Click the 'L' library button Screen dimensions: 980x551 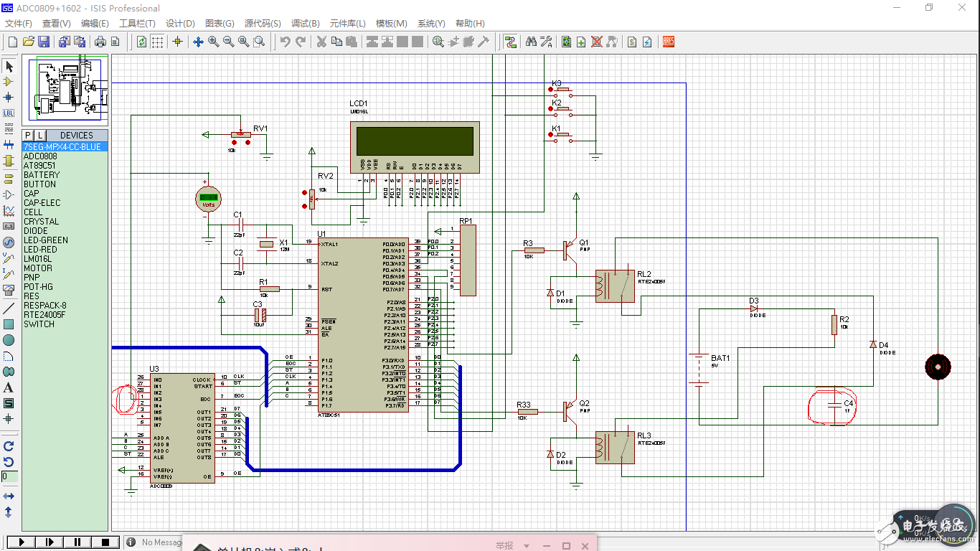pyautogui.click(x=40, y=135)
